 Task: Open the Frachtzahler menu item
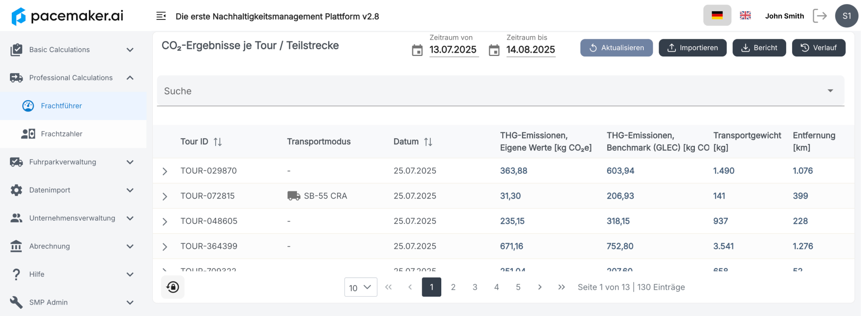(61, 134)
